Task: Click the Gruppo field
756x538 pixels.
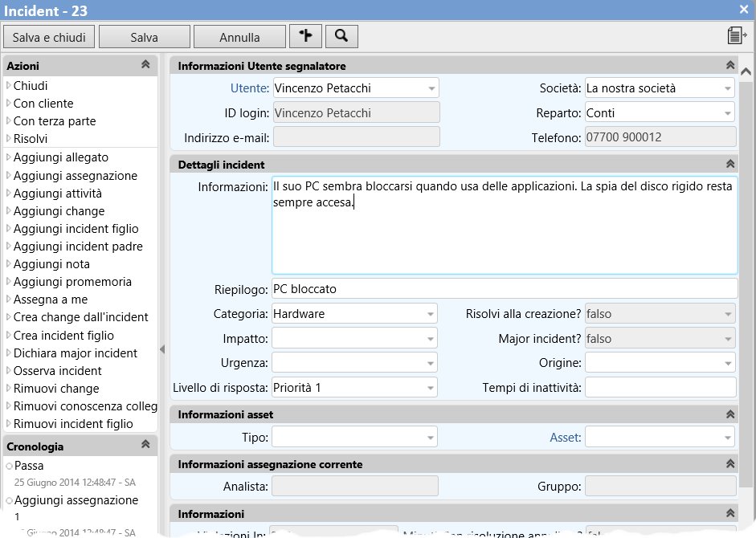Action: (660, 486)
